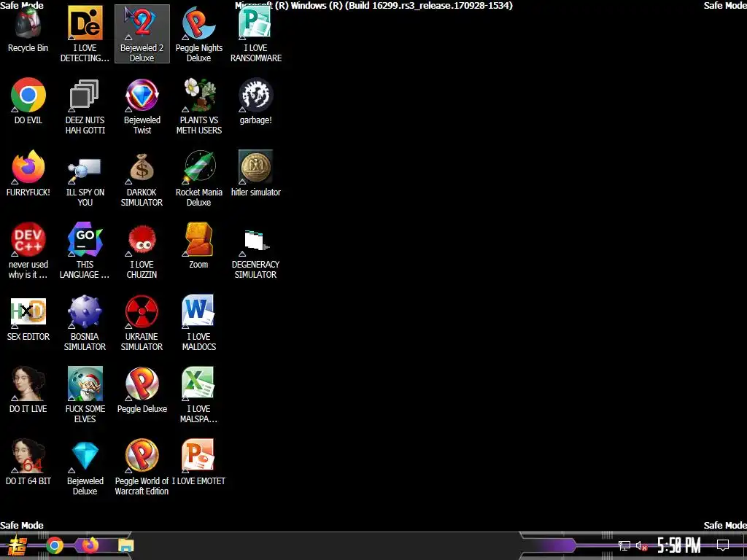
Task: Open the muted volume tray icon
Action: pyautogui.click(x=642, y=545)
